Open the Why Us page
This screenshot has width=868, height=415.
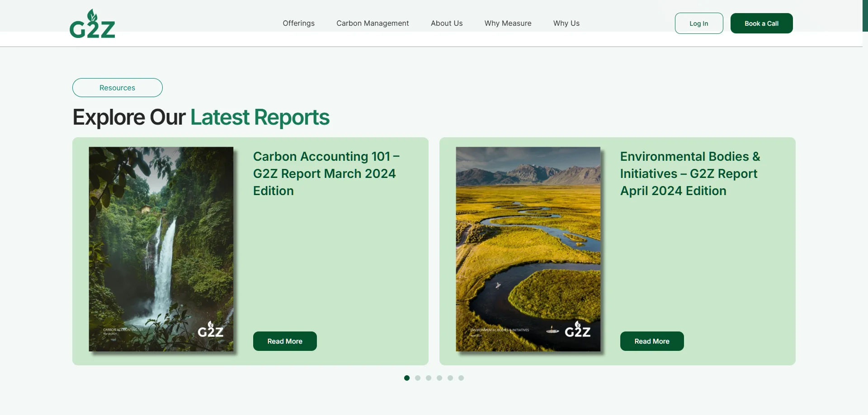click(566, 23)
